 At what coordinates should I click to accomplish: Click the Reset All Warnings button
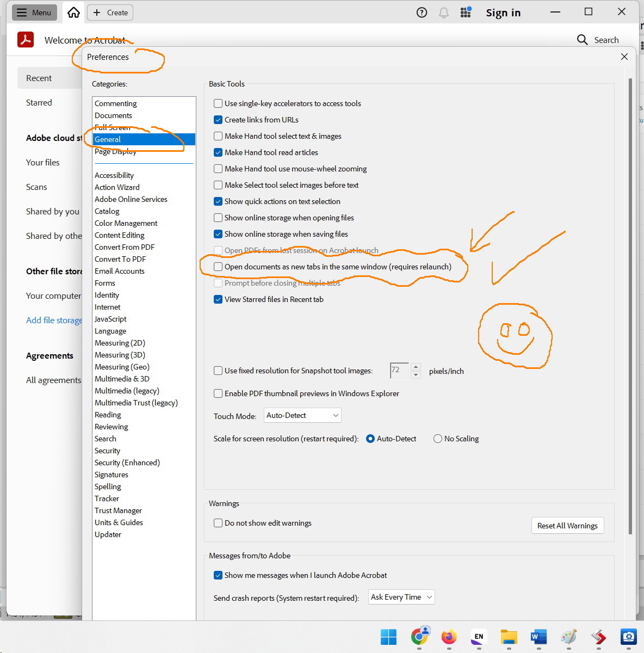[567, 526]
